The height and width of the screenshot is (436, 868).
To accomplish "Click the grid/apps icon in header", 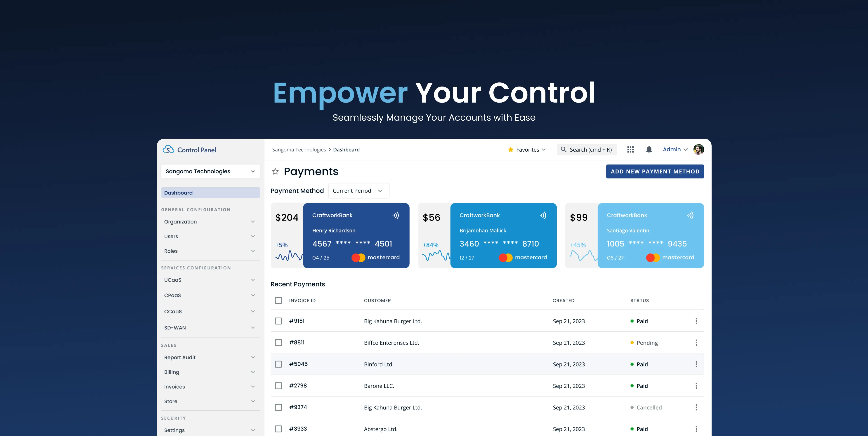I will pos(630,149).
